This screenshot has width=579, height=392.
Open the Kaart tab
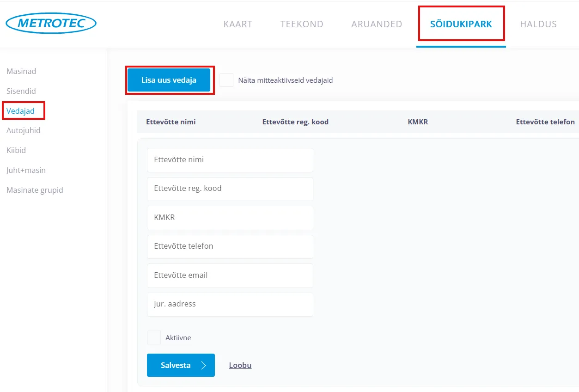(x=238, y=24)
